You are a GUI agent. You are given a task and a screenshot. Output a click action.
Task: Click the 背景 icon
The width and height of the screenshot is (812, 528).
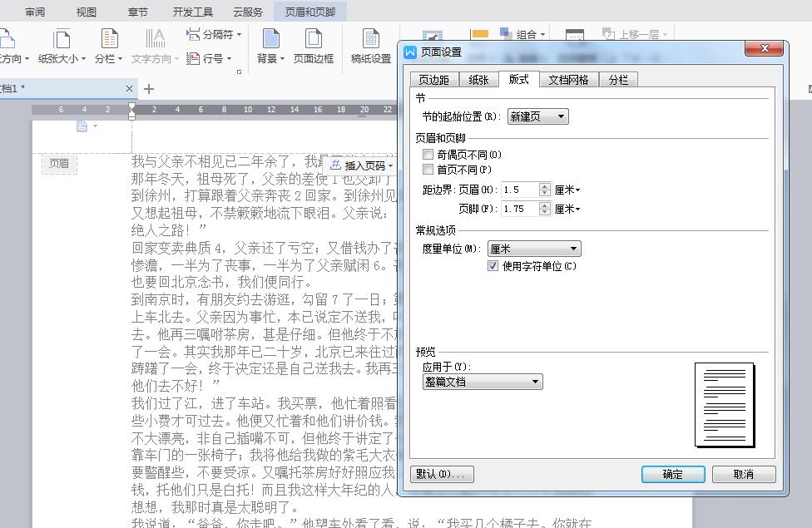(x=270, y=46)
